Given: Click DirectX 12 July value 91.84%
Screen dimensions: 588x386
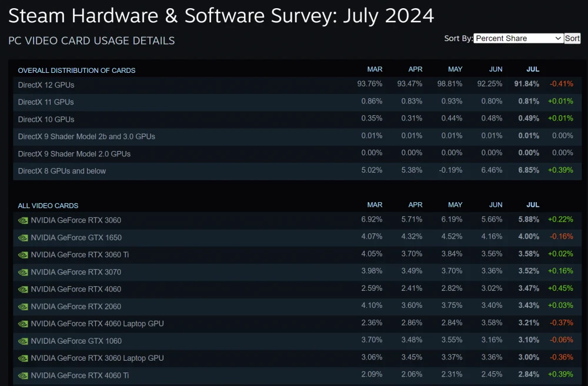Looking at the screenshot, I should [x=526, y=84].
